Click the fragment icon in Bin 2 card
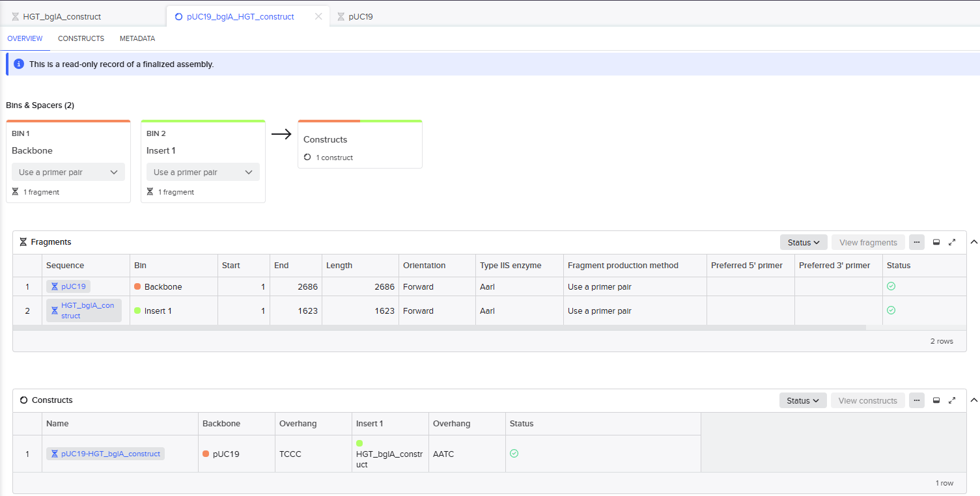Viewport: 980px width, 496px height. (x=150, y=192)
